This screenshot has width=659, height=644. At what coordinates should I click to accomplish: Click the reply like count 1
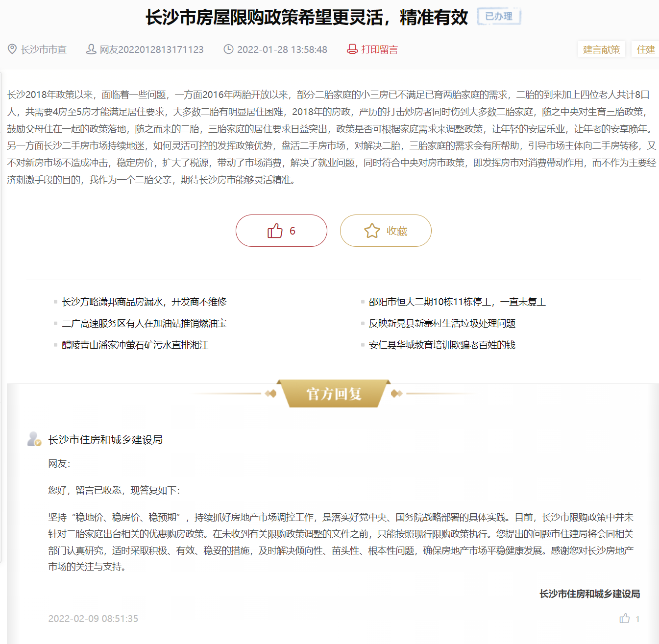coord(637,619)
